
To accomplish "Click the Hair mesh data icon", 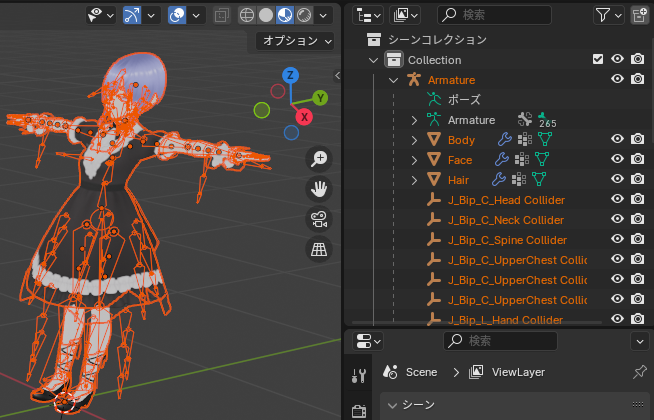I will pos(538,179).
